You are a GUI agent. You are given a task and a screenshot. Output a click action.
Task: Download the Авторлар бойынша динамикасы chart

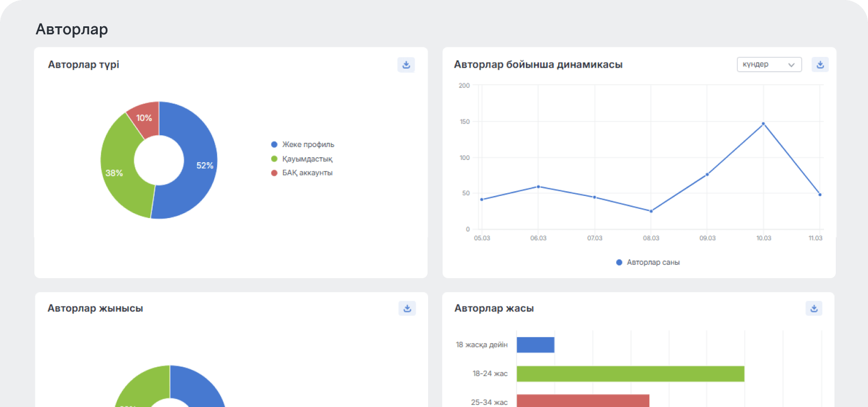click(820, 64)
